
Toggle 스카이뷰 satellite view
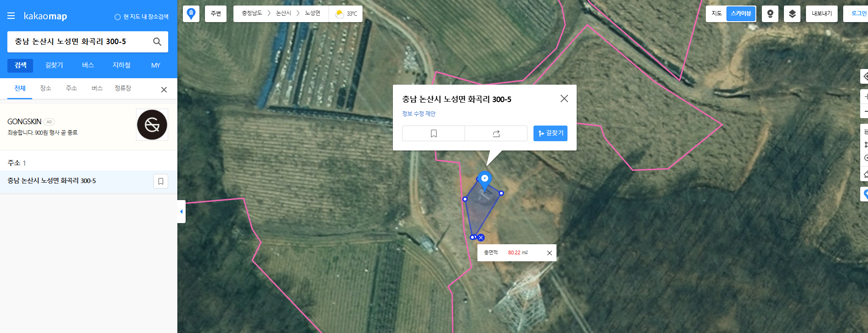point(741,14)
